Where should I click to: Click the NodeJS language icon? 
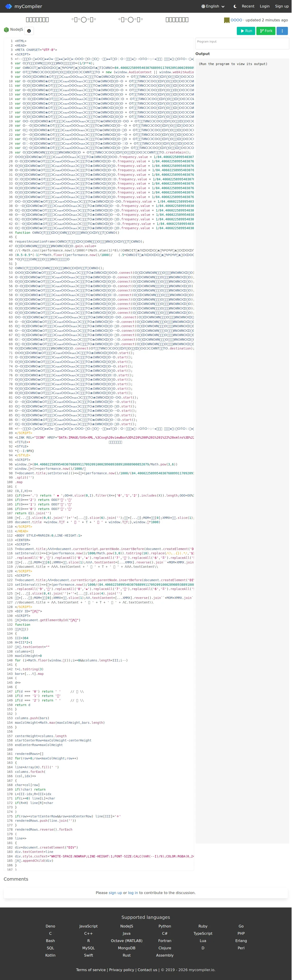click(x=6, y=30)
